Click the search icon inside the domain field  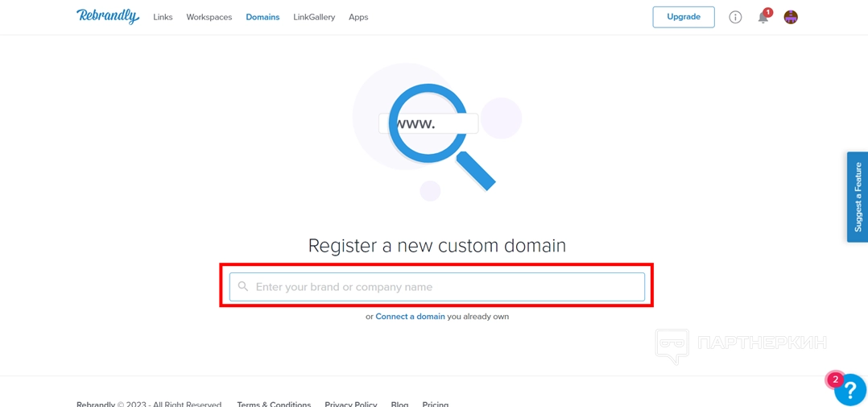pos(243,287)
